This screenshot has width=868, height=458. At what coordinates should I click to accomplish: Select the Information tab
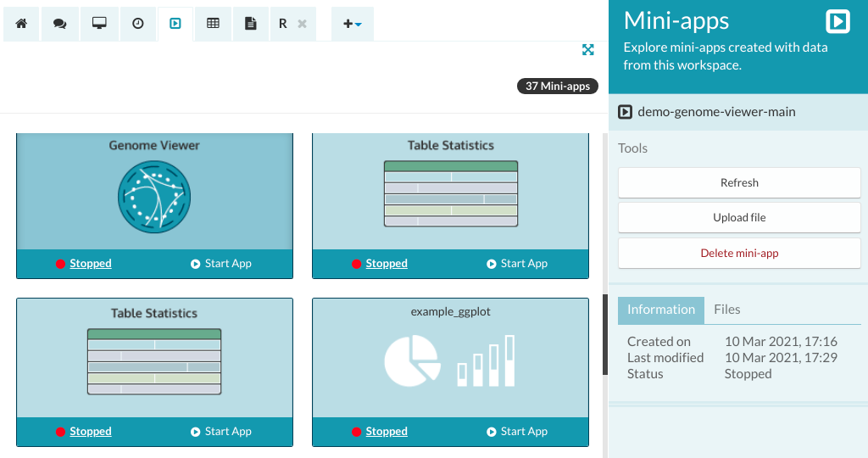pos(661,310)
